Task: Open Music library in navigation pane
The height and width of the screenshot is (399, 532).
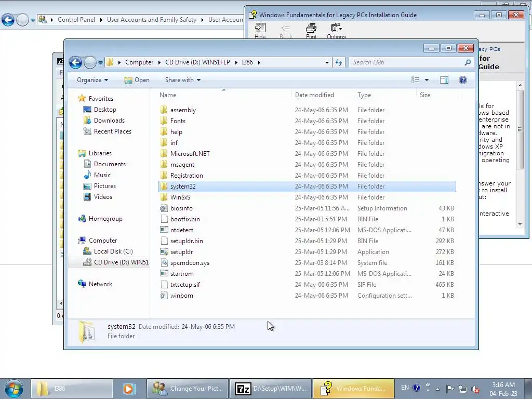Action: [102, 175]
